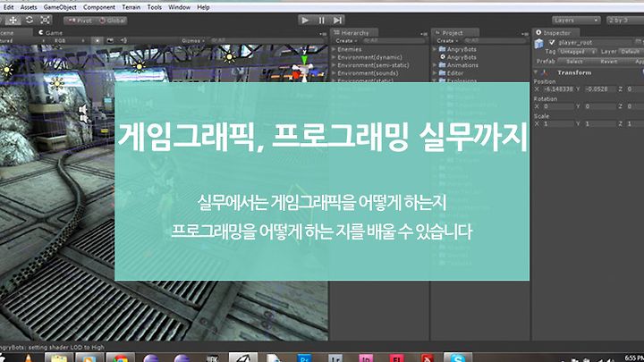The height and width of the screenshot is (362, 644).
Task: Open the Gizmos dropdown
Action: [192, 40]
